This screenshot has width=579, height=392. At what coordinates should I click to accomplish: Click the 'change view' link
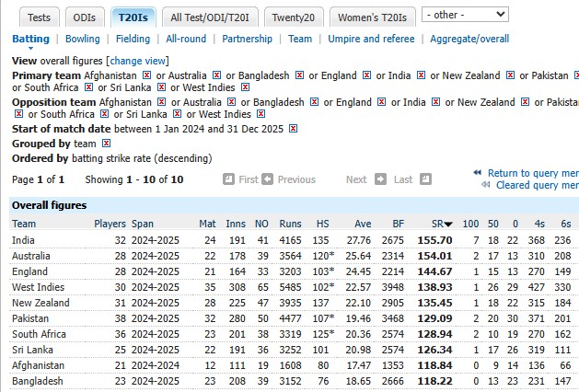click(x=138, y=61)
